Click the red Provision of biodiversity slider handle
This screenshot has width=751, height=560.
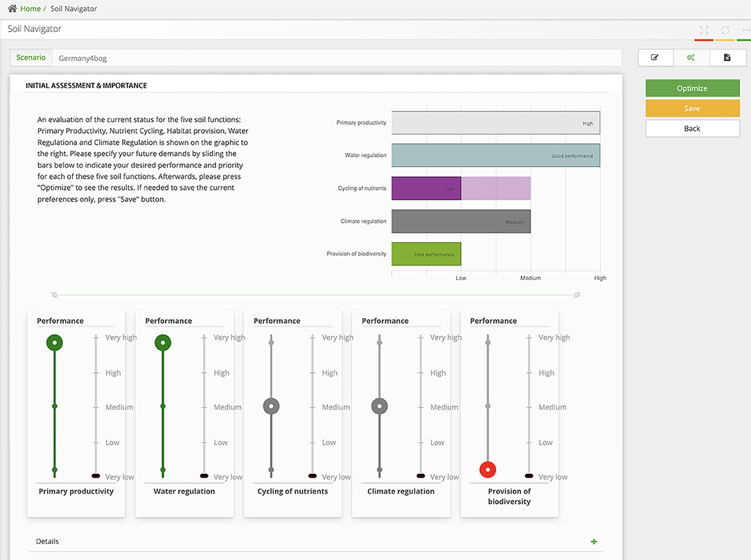tap(488, 469)
